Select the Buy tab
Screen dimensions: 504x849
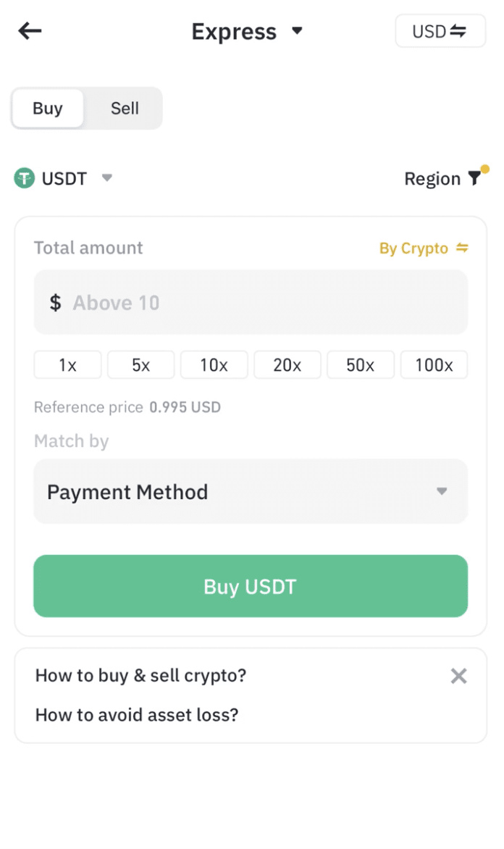pos(48,109)
